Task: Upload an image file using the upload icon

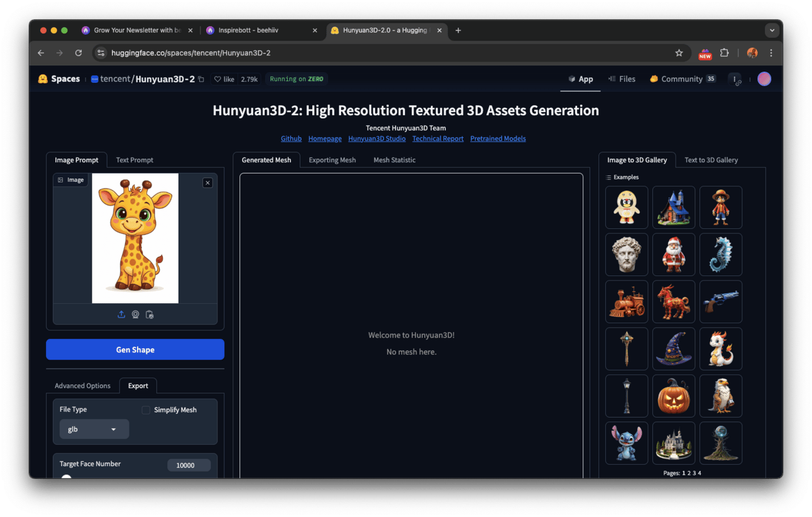Action: coord(121,314)
